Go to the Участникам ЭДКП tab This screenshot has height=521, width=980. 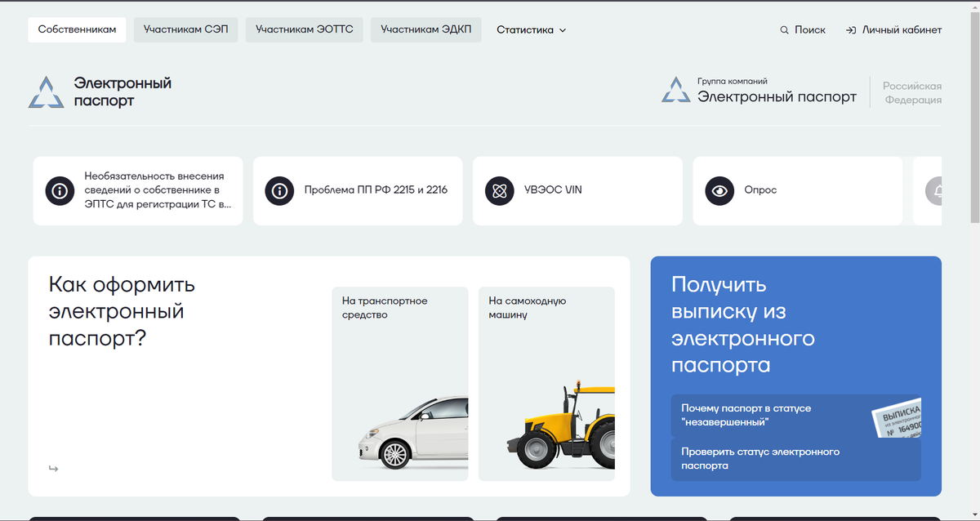pos(426,29)
